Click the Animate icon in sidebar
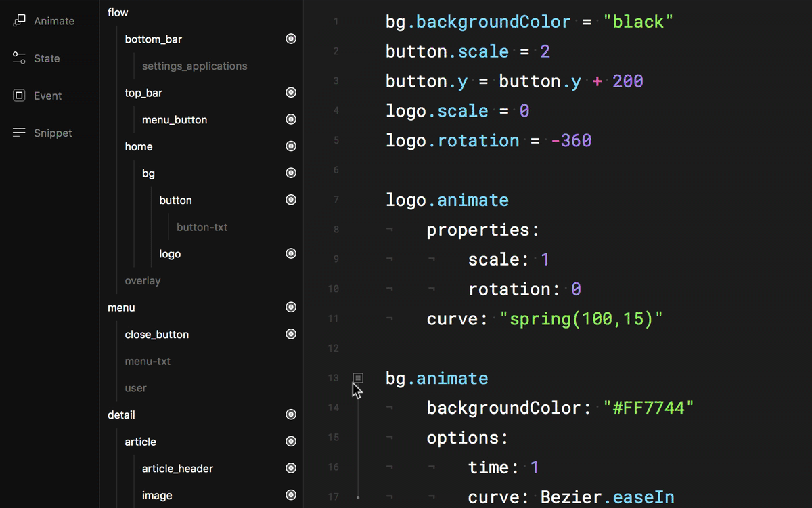The height and width of the screenshot is (508, 812). point(19,21)
